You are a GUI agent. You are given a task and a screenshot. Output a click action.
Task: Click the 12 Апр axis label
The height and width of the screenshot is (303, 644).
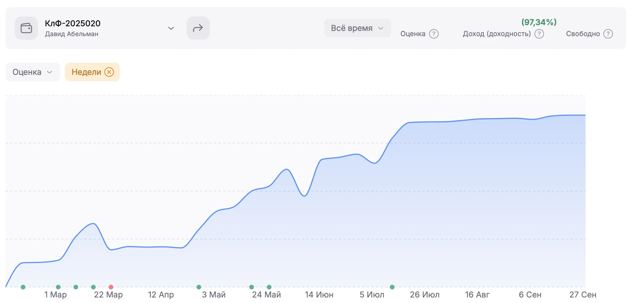(161, 295)
